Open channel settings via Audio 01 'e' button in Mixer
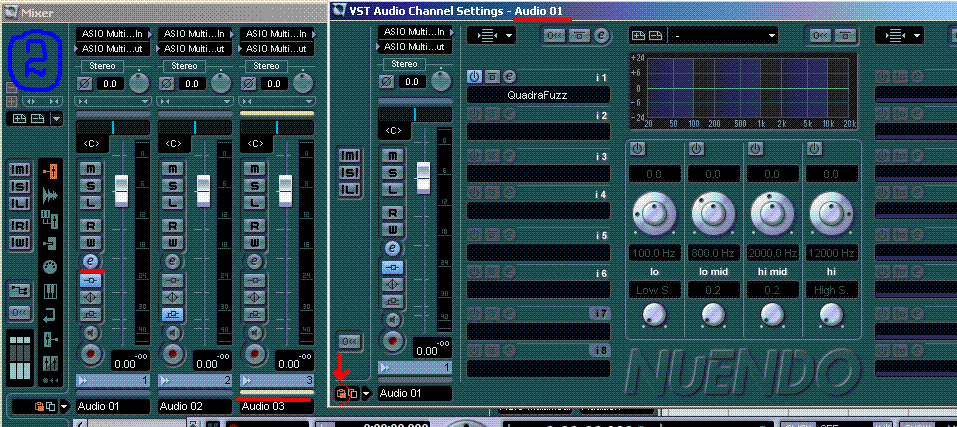Screen dimensions: 957x427 tap(91, 261)
